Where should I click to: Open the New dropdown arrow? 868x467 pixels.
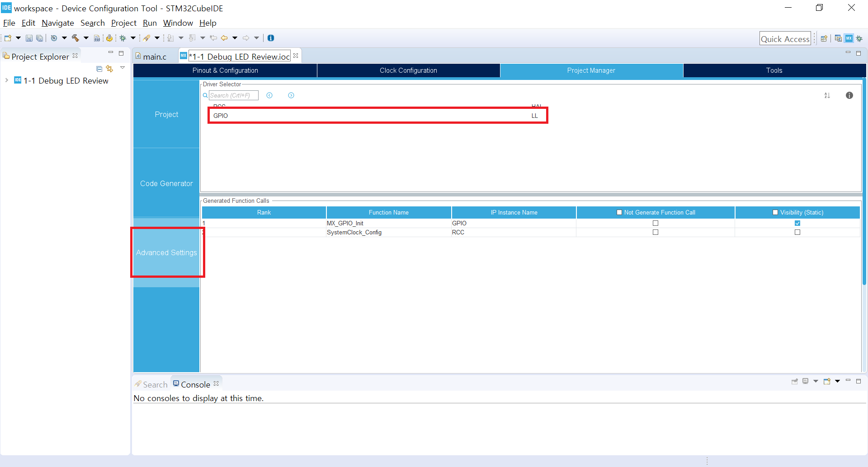(x=18, y=38)
